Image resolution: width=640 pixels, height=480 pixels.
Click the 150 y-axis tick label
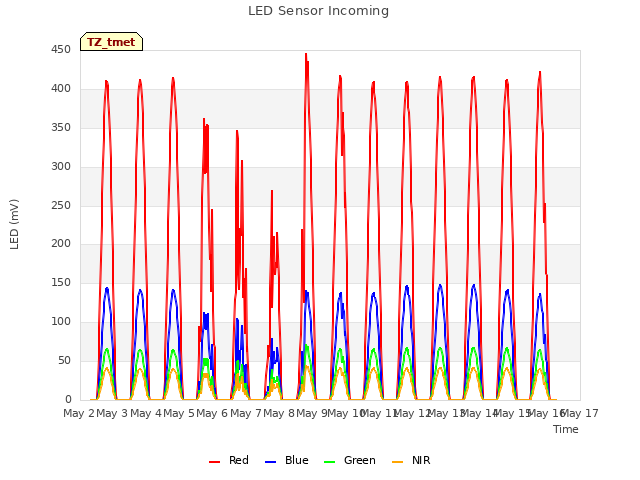[61, 282]
